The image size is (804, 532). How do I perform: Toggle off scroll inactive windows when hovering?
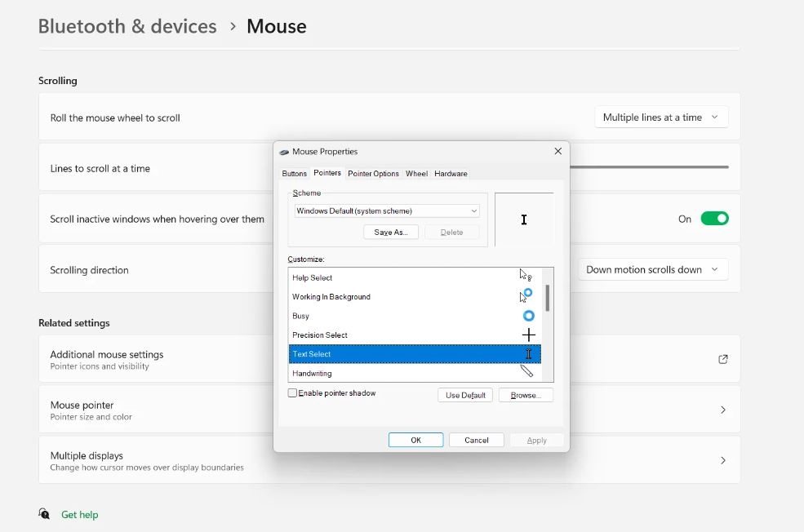point(714,219)
